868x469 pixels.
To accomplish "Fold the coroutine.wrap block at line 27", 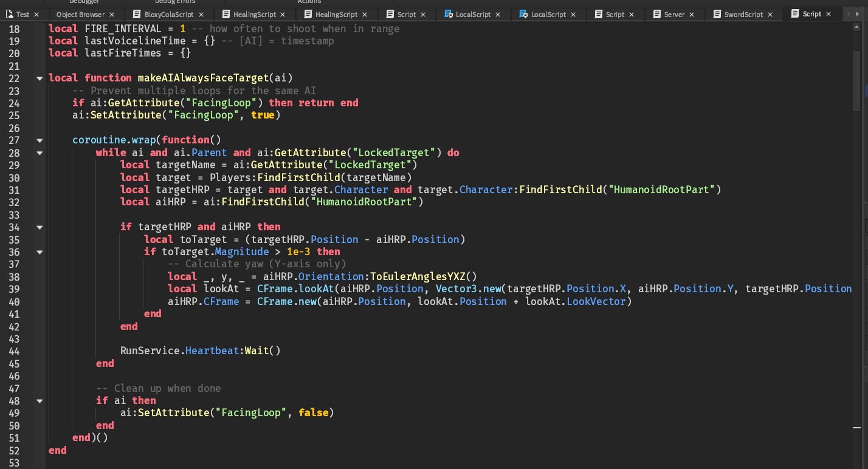I will (40, 140).
